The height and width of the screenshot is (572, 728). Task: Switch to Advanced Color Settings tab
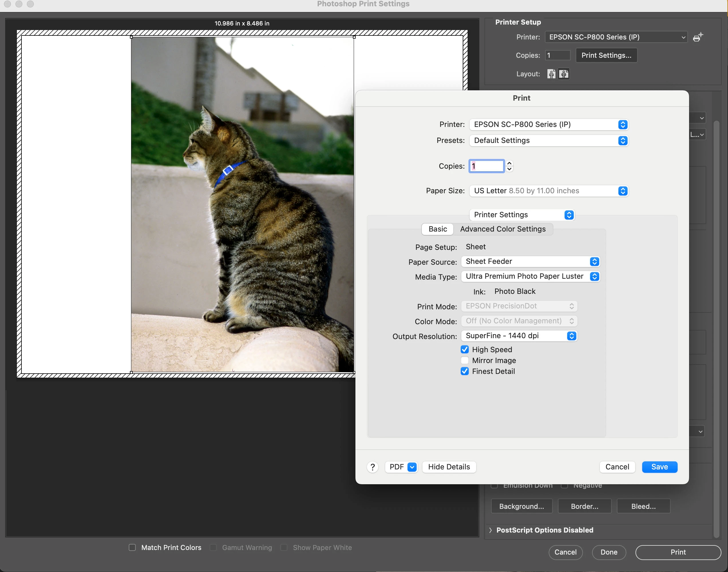tap(503, 229)
